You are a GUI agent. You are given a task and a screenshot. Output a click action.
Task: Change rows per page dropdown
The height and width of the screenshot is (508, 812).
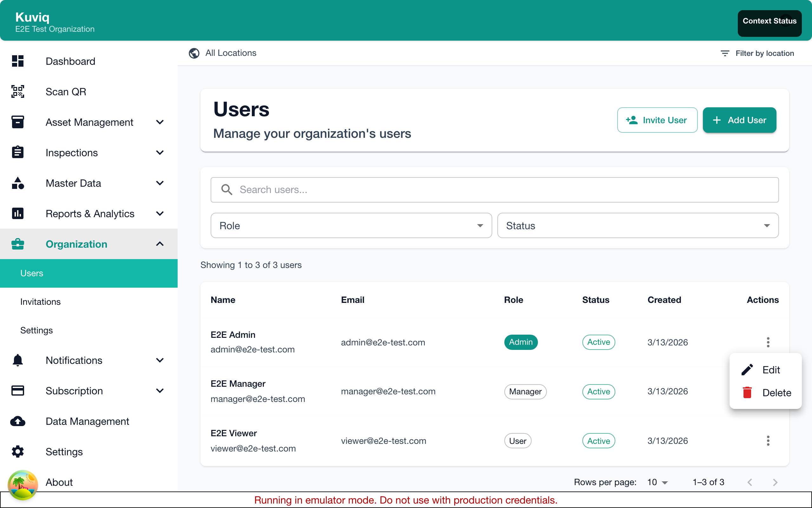pos(657,483)
